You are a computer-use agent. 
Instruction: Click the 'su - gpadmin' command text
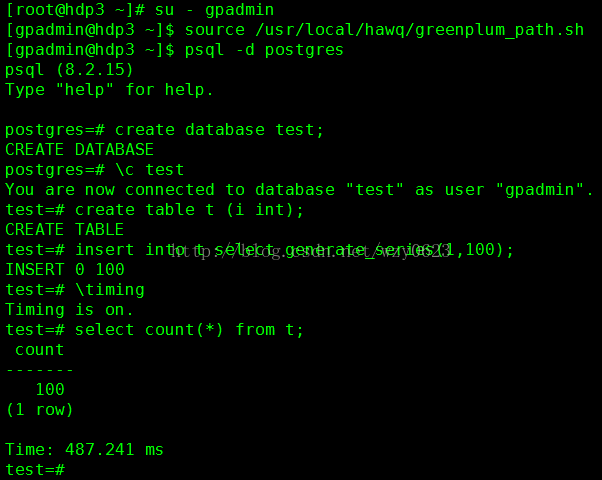point(214,10)
